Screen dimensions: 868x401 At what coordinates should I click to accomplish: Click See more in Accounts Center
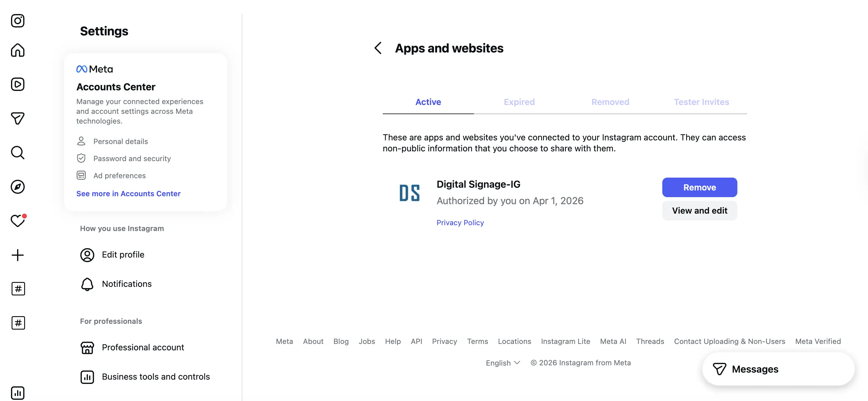tap(128, 194)
